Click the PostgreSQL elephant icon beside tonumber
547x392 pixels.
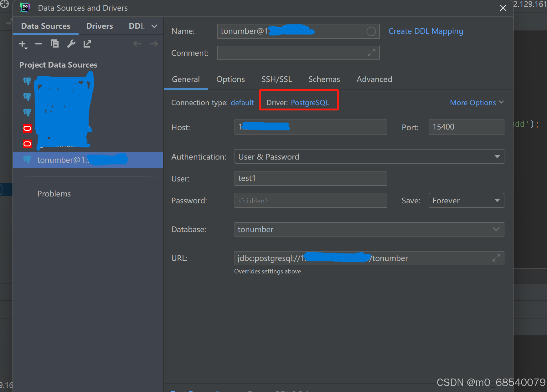pos(27,160)
